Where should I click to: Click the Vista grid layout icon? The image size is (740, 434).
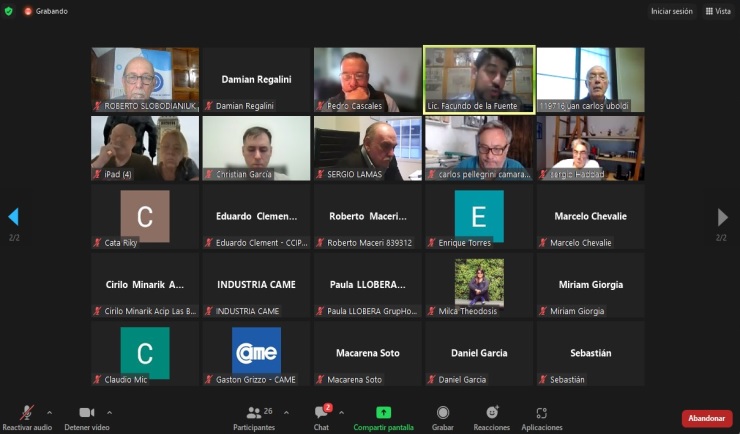point(709,11)
